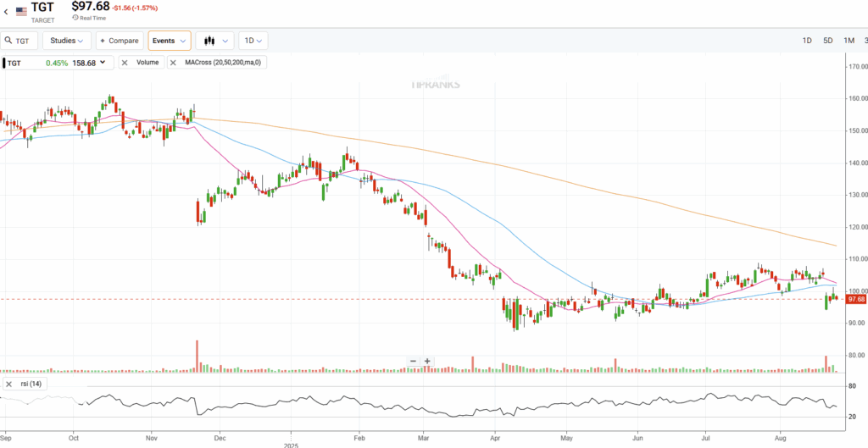The width and height of the screenshot is (868, 448).
Task: Expand the TGT series legend chevron
Action: point(103,63)
